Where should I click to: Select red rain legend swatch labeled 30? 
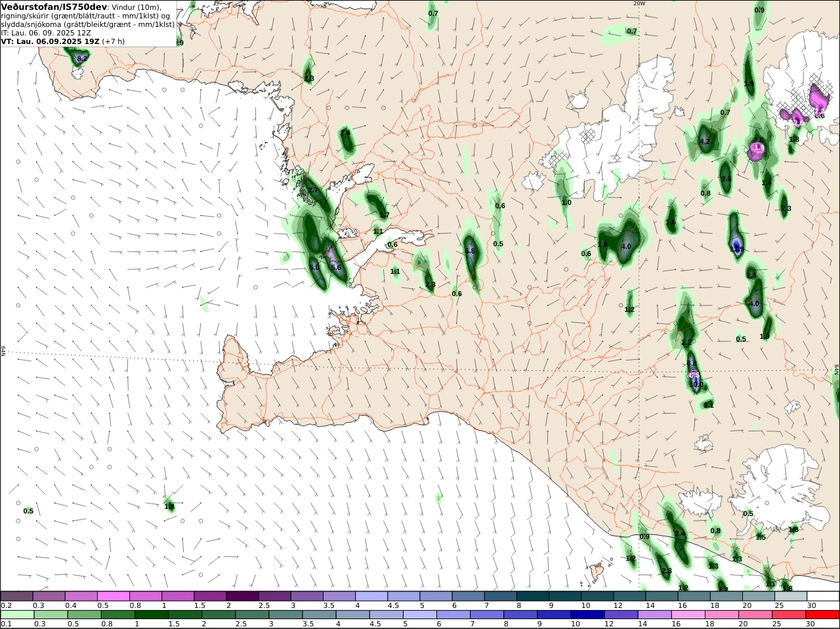point(822,615)
